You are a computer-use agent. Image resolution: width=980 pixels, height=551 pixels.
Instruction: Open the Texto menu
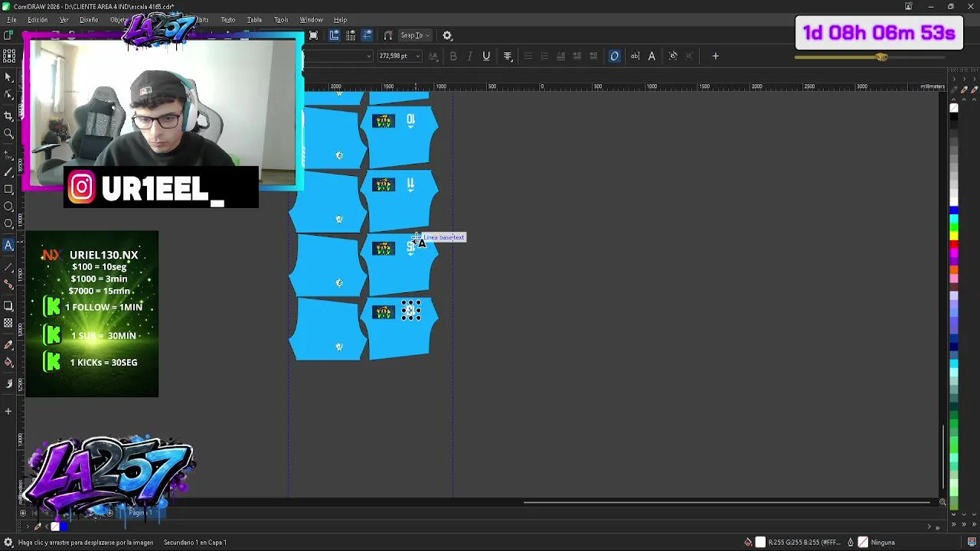point(227,20)
